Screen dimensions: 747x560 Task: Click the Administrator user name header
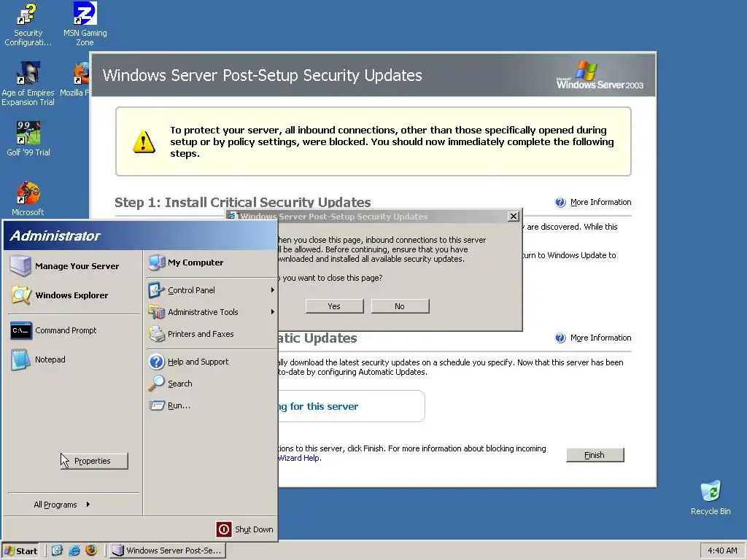55,236
